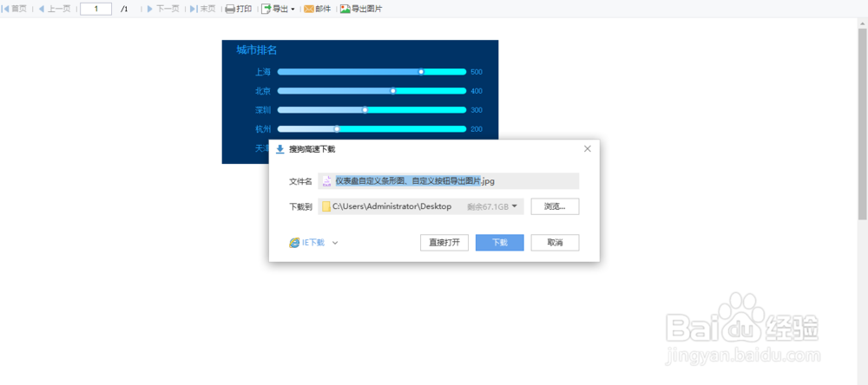Screen dimensions: 868x385
Task: Click the folder icon beside Desktop path
Action: tap(326, 206)
